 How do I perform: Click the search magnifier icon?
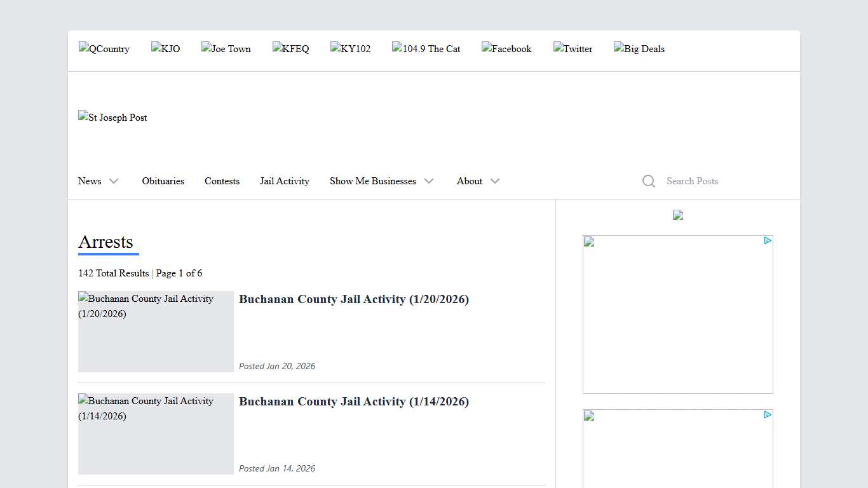coord(648,181)
